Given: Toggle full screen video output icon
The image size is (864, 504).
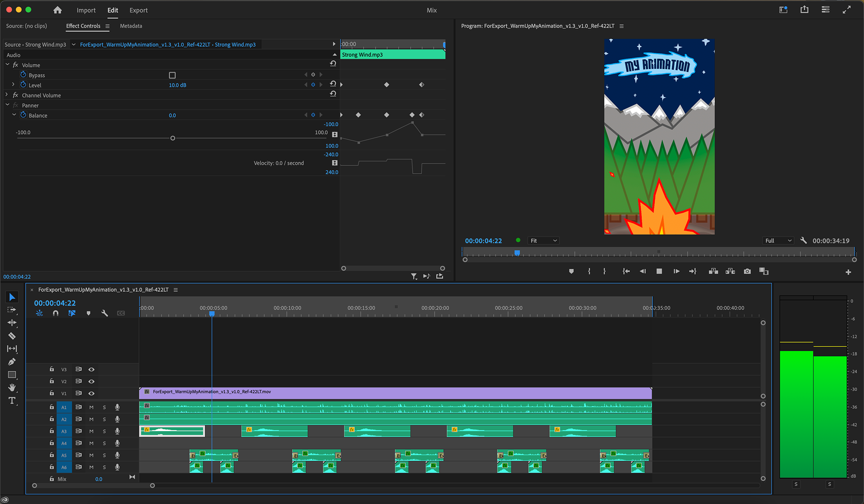Looking at the screenshot, I should (847, 9).
